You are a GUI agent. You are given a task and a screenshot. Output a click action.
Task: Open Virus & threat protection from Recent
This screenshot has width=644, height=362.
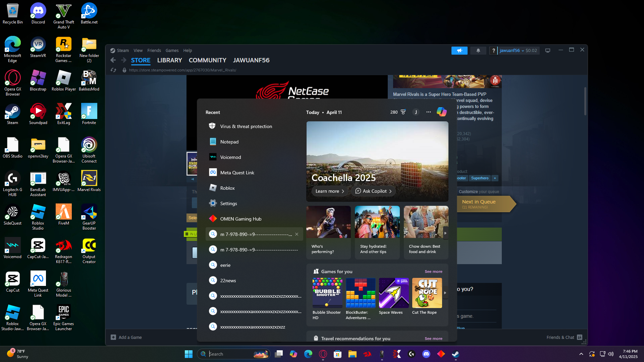click(x=254, y=126)
